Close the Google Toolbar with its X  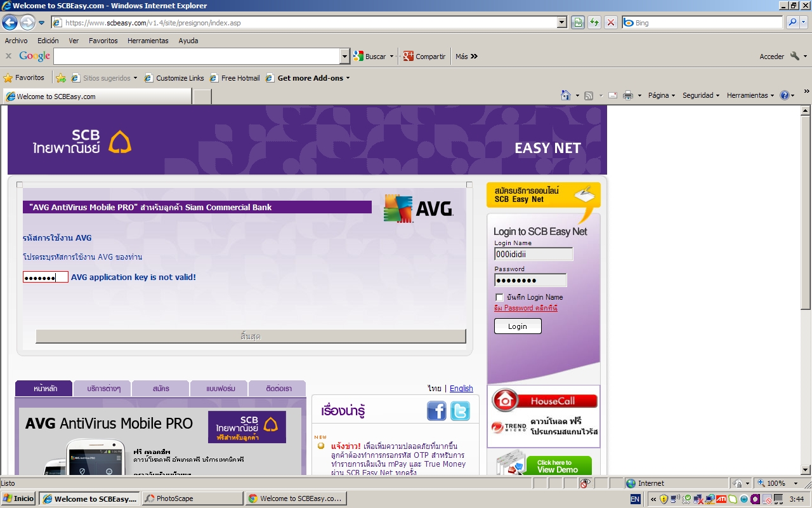8,56
